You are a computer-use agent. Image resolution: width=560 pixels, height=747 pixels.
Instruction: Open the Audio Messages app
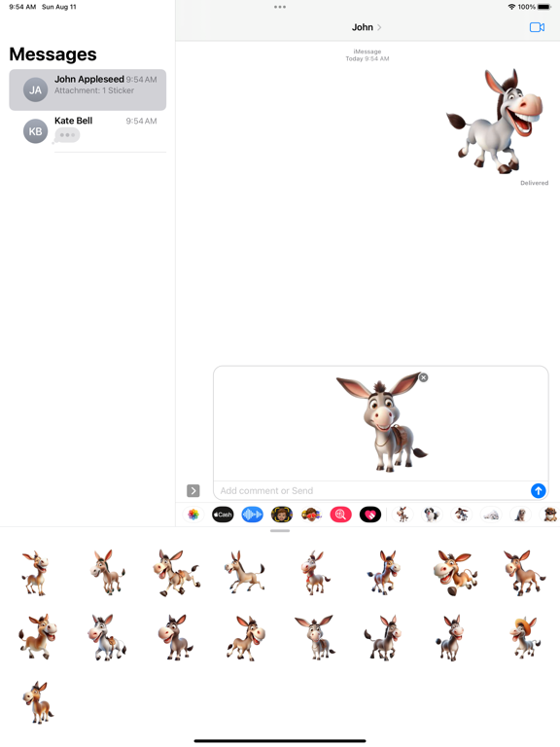(x=253, y=515)
